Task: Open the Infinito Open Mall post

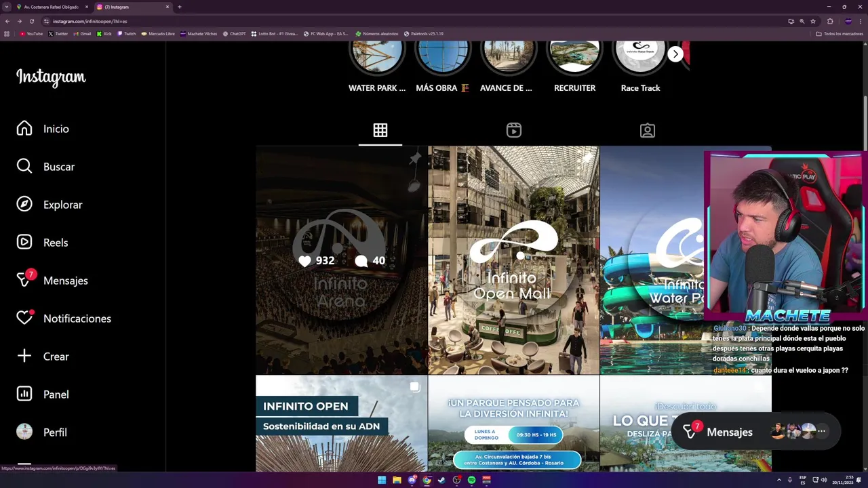Action: click(x=513, y=260)
